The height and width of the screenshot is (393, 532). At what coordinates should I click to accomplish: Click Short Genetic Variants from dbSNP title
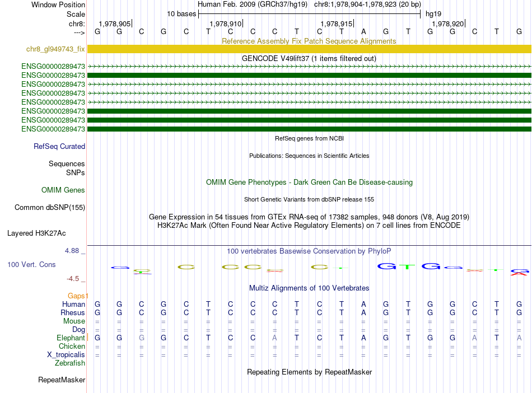309,199
